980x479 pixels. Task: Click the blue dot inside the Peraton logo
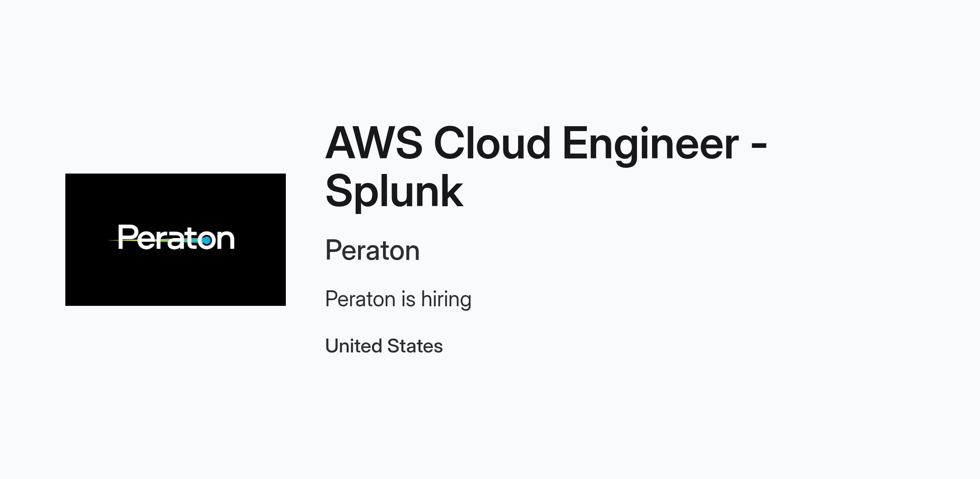point(207,240)
